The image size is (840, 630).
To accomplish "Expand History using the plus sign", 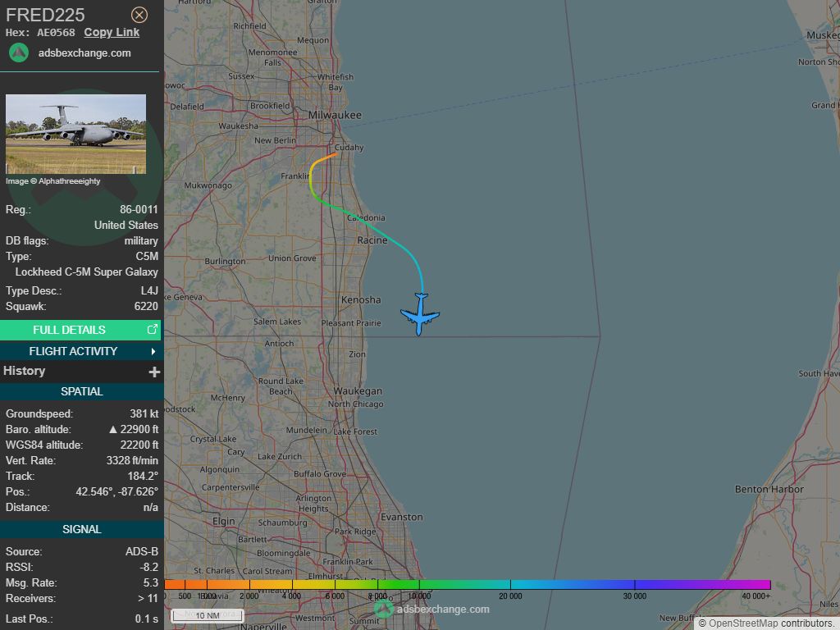I will coord(154,371).
